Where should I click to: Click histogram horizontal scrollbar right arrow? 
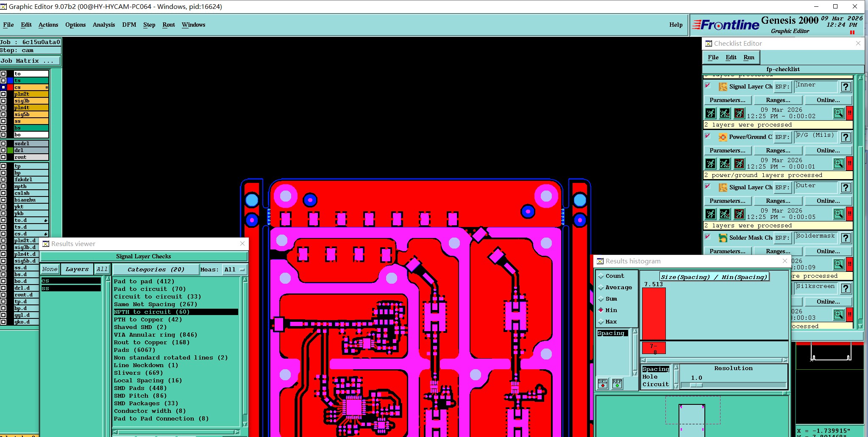coord(785,360)
